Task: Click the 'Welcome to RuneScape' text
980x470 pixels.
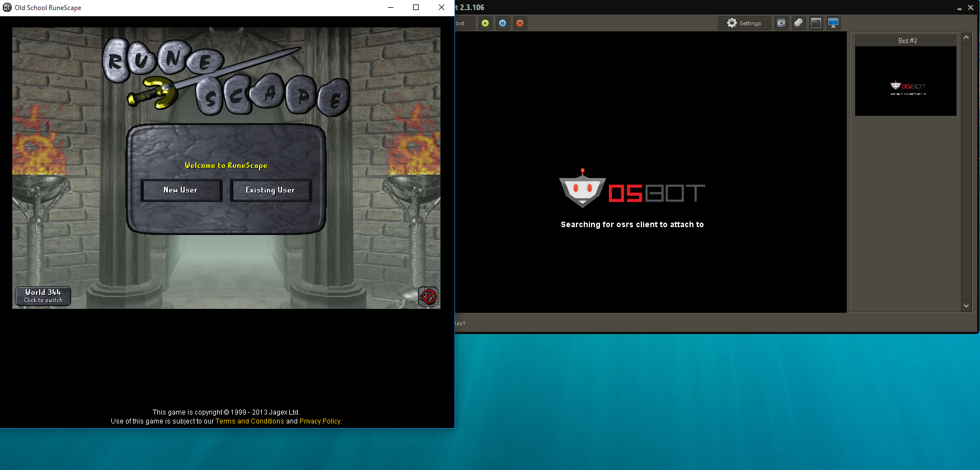Action: pyautogui.click(x=226, y=166)
